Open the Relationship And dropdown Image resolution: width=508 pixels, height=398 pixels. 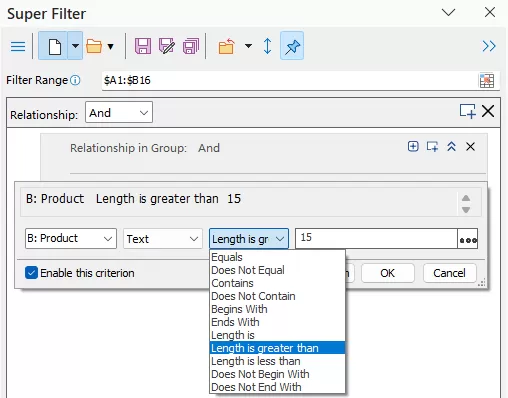119,112
